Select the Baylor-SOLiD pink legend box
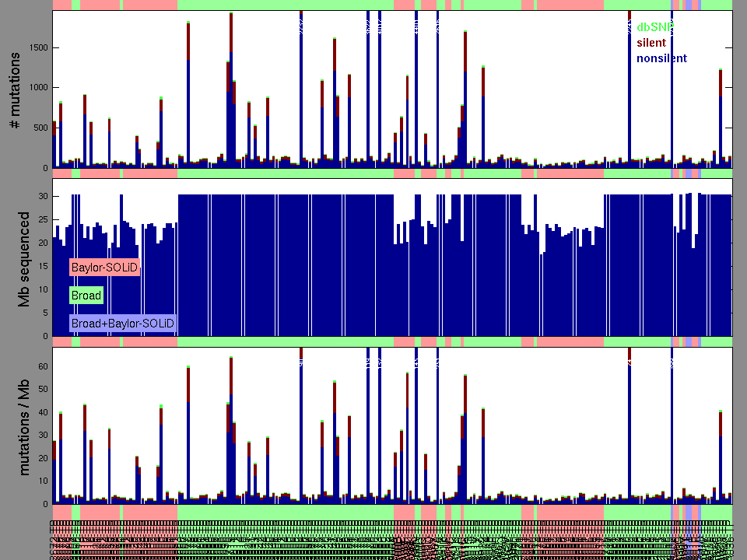Screen dimensions: 747x560 (x=104, y=268)
